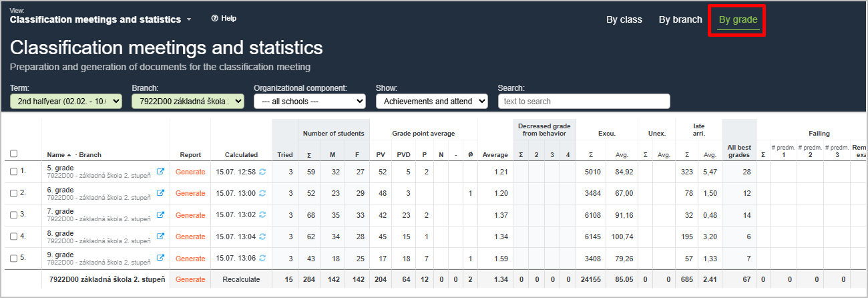Generate the report for 6. grade
868x298 pixels.
click(x=190, y=193)
